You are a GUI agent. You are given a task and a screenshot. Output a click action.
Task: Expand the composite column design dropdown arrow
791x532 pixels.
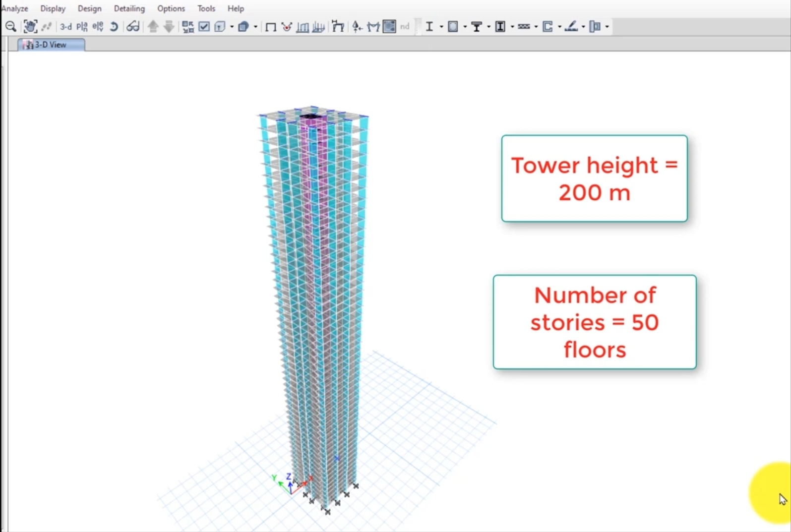[x=512, y=27]
